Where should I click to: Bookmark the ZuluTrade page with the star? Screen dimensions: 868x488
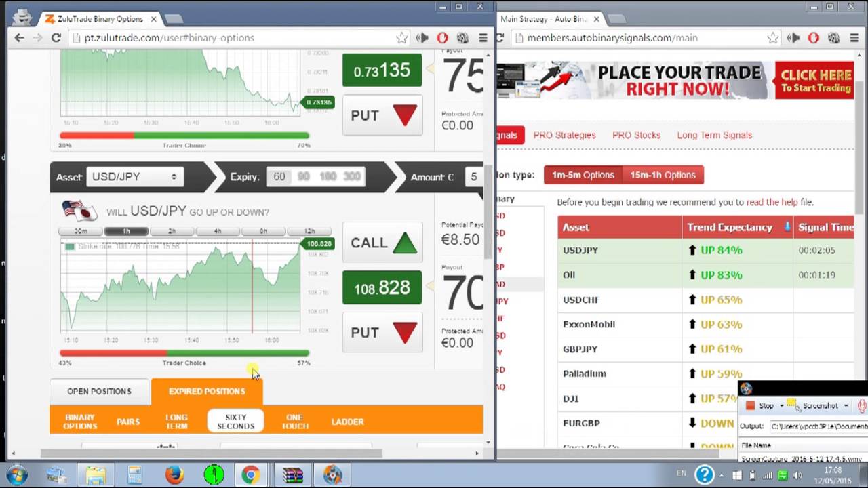tap(401, 38)
